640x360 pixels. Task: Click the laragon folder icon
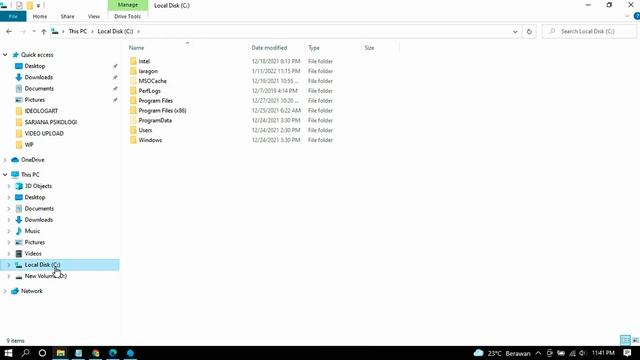(133, 71)
